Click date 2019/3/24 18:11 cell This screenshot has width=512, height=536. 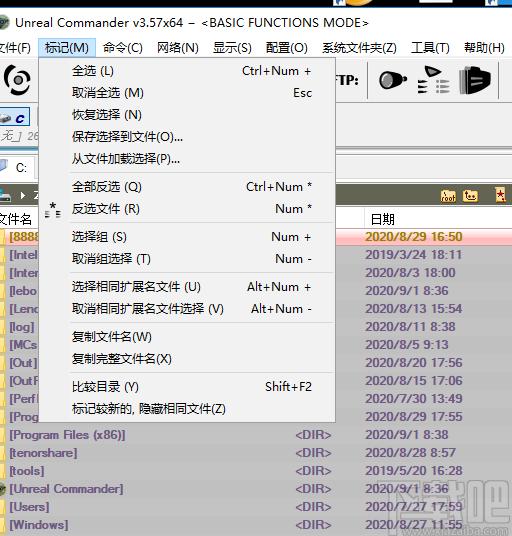414,255
